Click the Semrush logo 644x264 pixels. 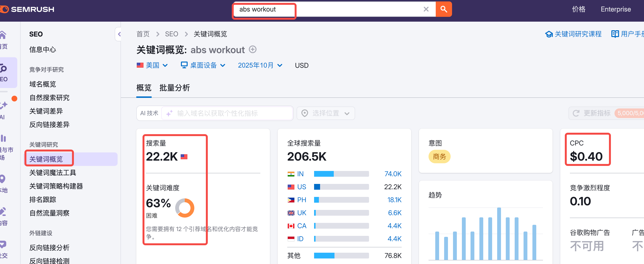[28, 9]
